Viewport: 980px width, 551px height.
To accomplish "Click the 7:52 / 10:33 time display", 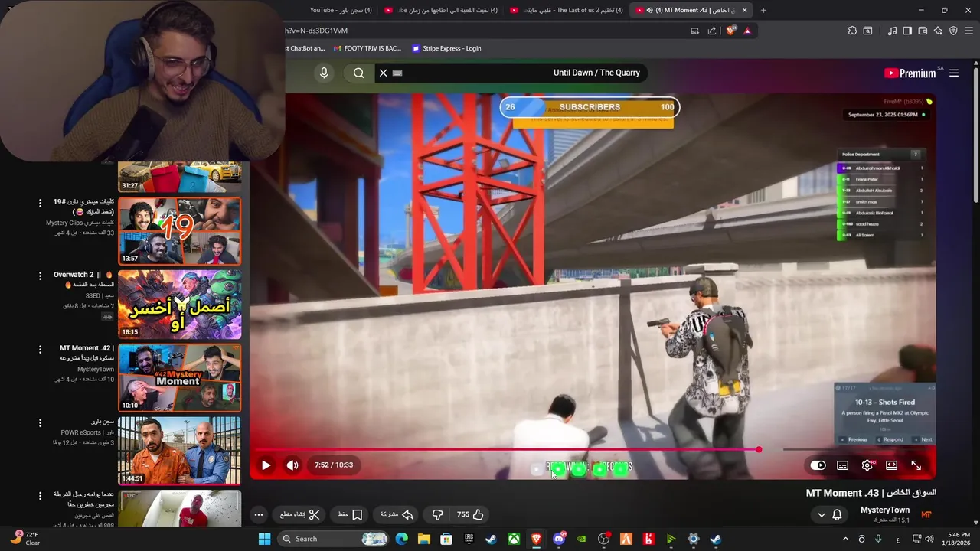I will point(334,465).
